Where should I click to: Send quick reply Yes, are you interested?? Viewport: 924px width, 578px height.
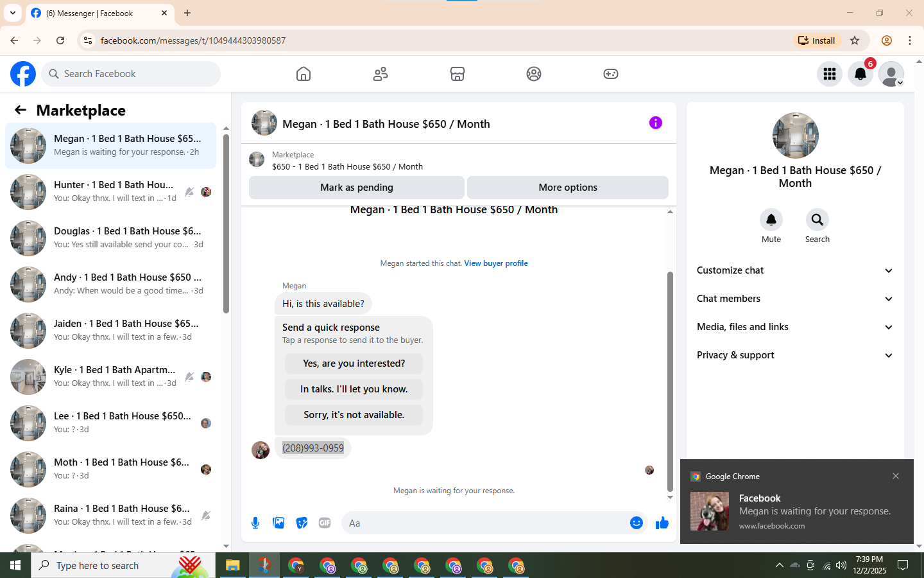pos(354,363)
